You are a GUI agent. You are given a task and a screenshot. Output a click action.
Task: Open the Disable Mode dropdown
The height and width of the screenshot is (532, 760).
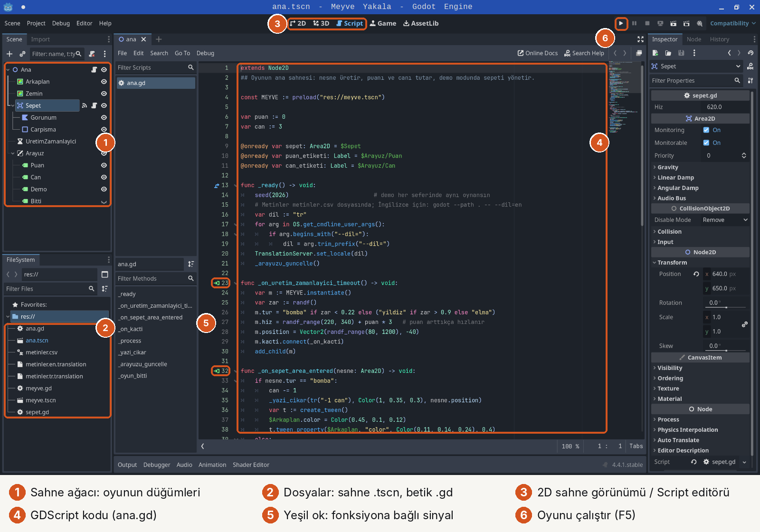coord(724,220)
